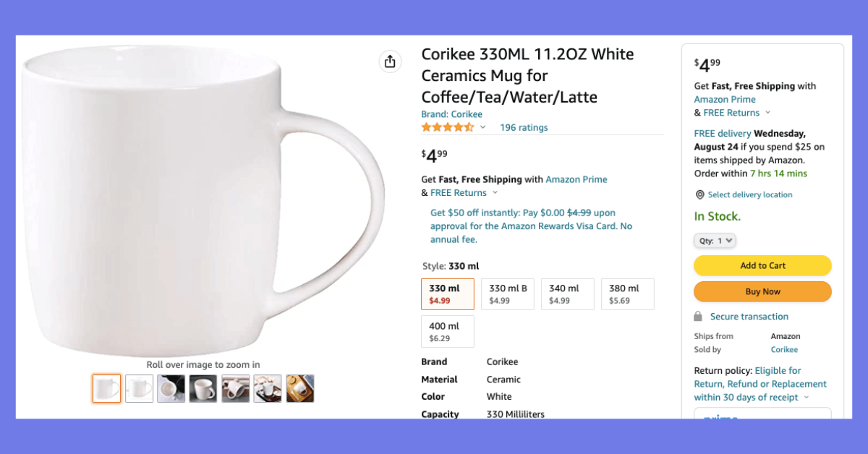Select the 400 ml style option
Image resolution: width=868 pixels, height=454 pixels.
[447, 331]
